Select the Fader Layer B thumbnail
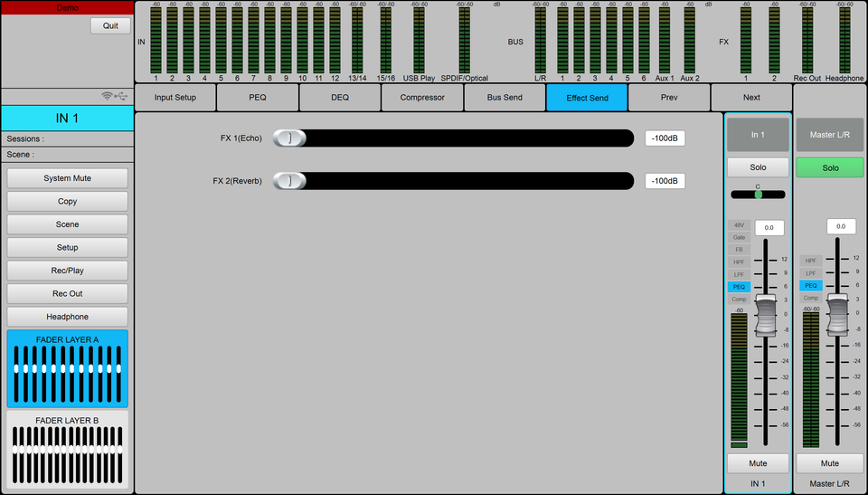 click(68, 450)
